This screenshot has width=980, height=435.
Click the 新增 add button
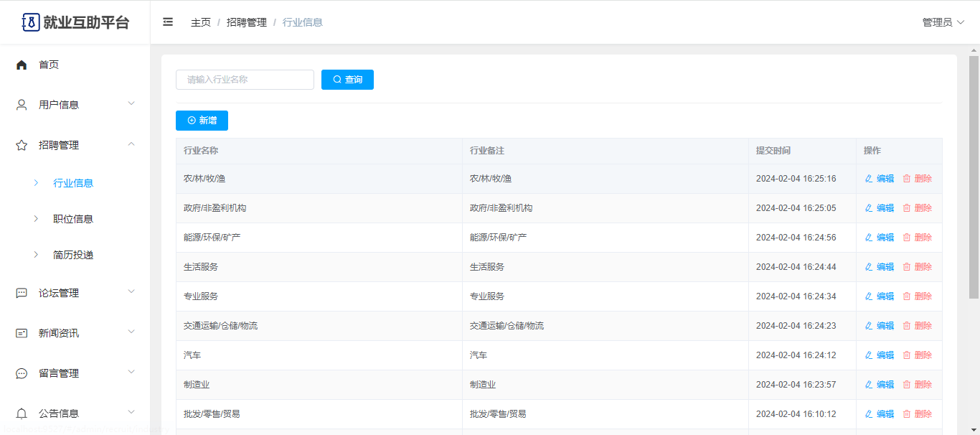click(x=202, y=121)
